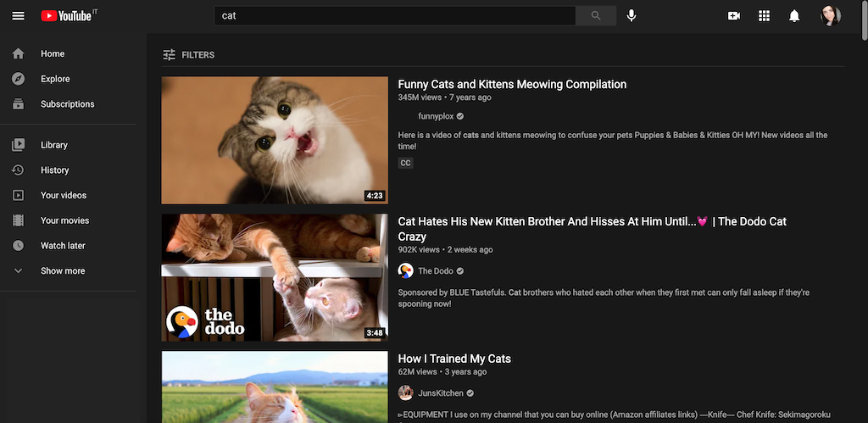Click the History clock-arrow icon

[19, 170]
